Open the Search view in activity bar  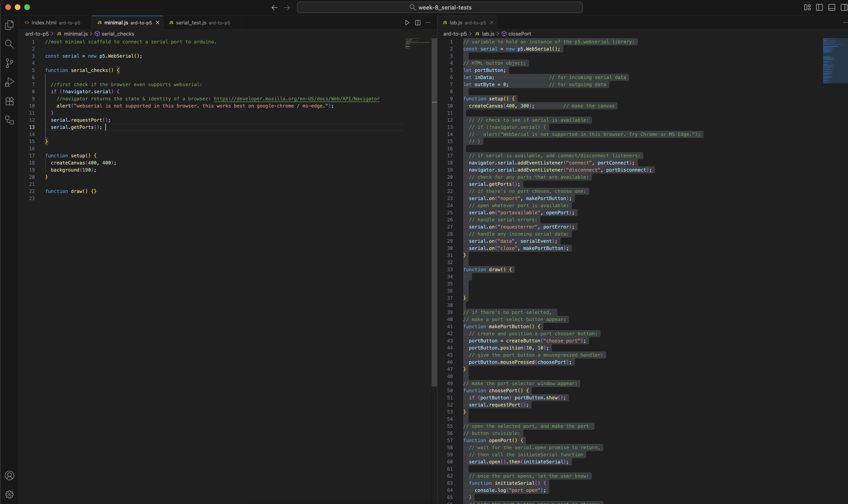pos(10,44)
